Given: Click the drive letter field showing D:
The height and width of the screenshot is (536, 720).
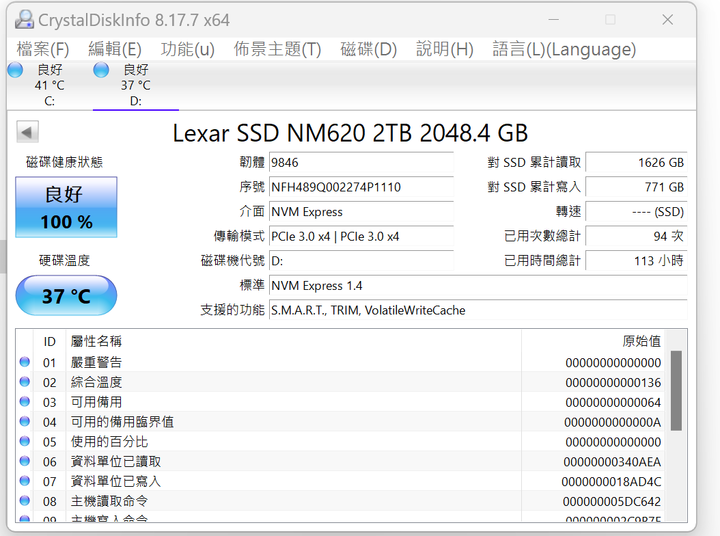Looking at the screenshot, I should 361,261.
